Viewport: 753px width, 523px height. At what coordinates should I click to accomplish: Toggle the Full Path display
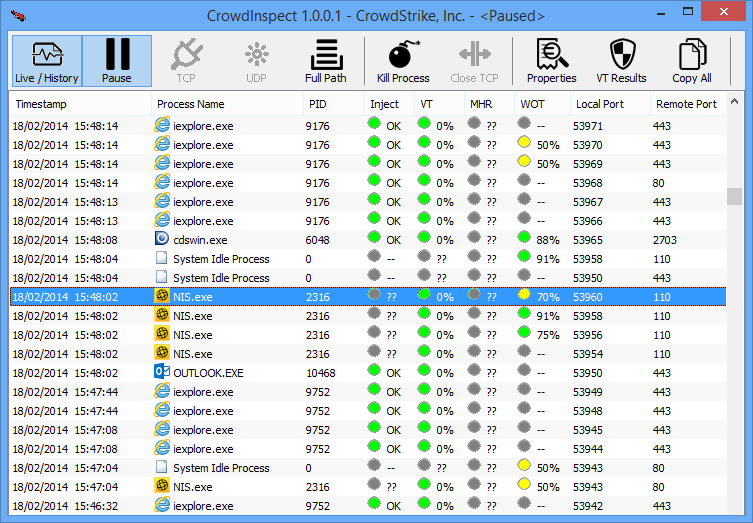tap(326, 61)
